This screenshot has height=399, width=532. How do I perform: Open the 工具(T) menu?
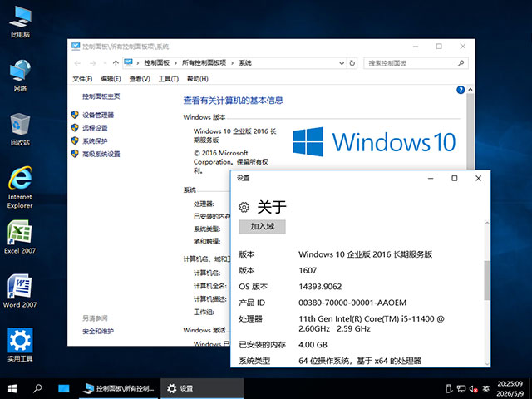168,79
